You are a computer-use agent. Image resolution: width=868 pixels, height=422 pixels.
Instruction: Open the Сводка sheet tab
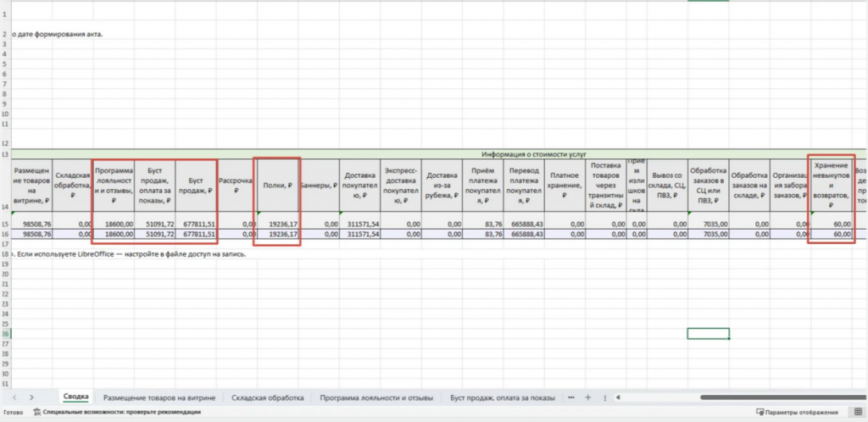coord(75,397)
